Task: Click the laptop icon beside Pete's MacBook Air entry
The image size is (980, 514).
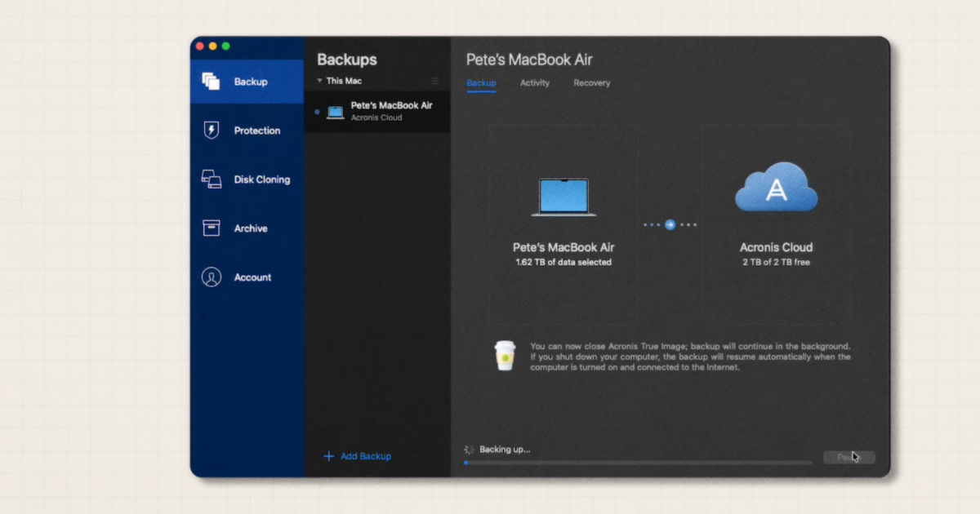Action: point(336,113)
